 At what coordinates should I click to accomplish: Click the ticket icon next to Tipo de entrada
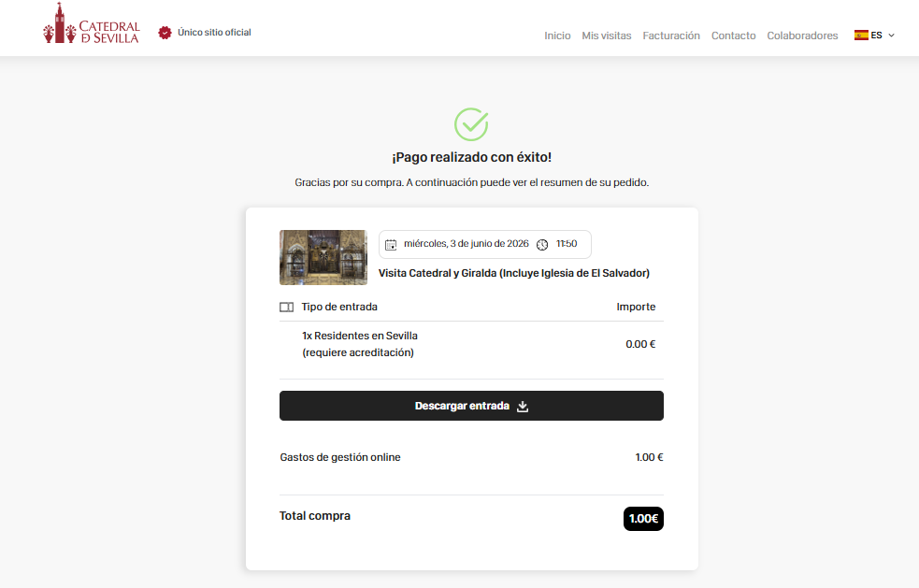(287, 308)
